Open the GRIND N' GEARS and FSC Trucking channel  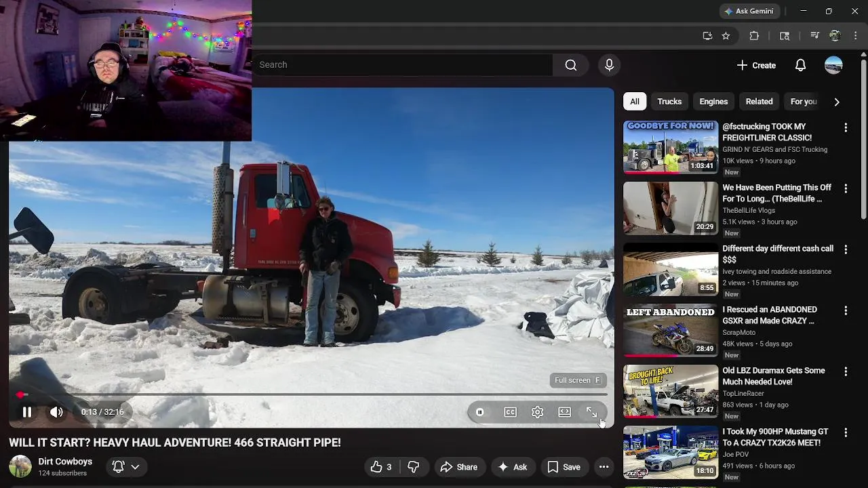[774, 150]
